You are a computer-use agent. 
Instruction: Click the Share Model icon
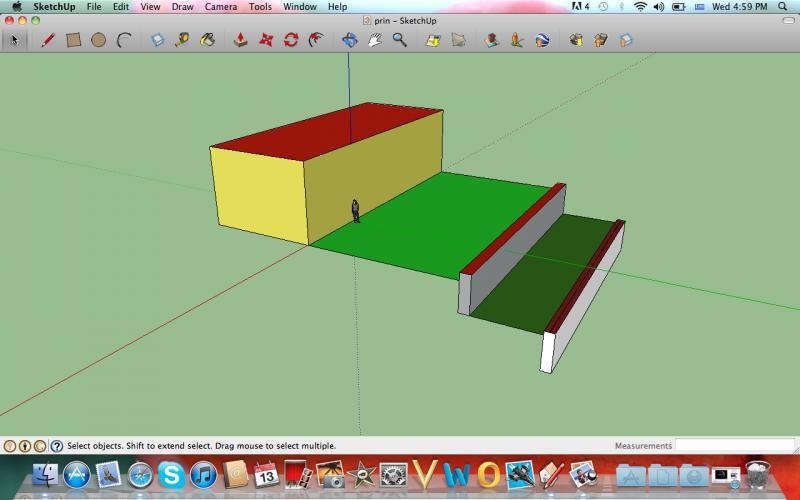[601, 40]
